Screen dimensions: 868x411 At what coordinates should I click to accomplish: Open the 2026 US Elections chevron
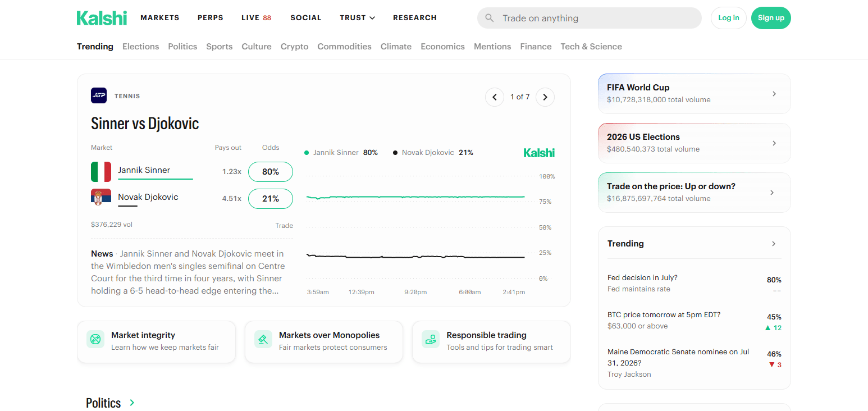774,143
